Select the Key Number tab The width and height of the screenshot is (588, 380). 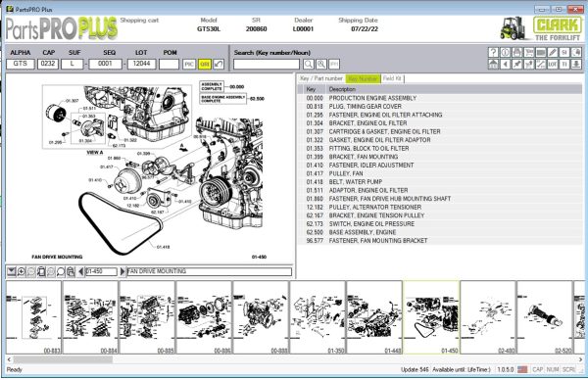coord(363,78)
